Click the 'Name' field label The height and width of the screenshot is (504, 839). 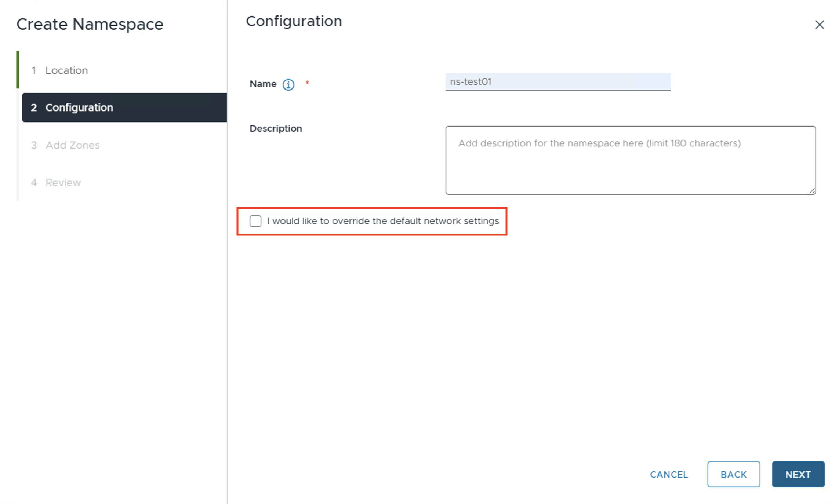pyautogui.click(x=263, y=84)
